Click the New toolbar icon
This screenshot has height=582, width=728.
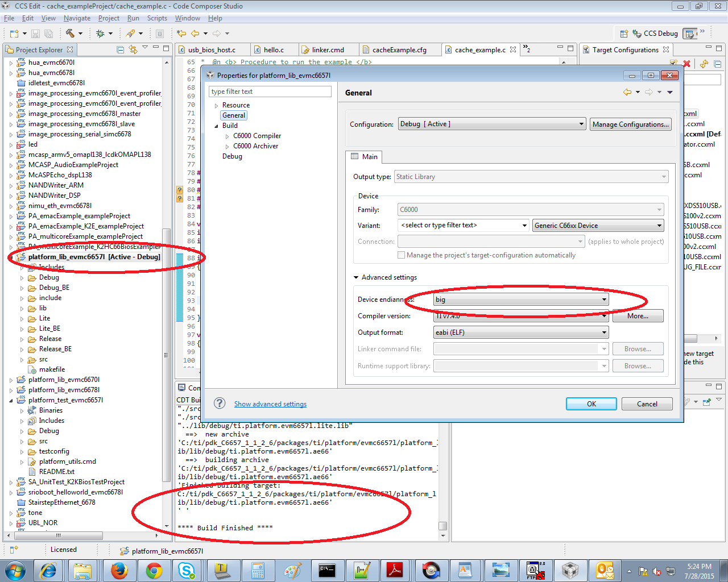pos(14,34)
